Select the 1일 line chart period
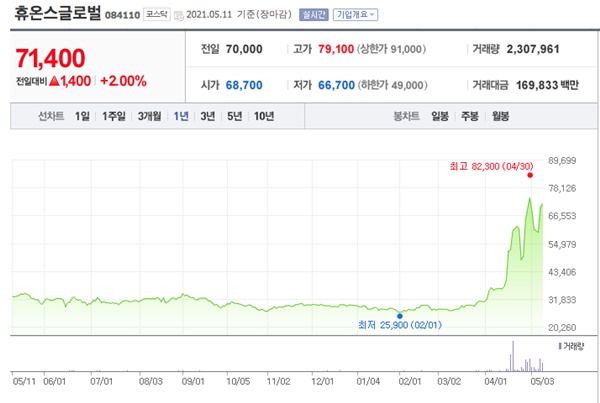This screenshot has height=403, width=600. click(82, 116)
